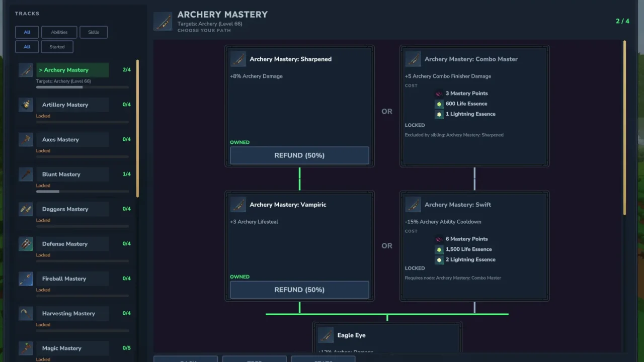This screenshot has width=644, height=362.
Task: Select the top All filter tab
Action: pyautogui.click(x=27, y=32)
